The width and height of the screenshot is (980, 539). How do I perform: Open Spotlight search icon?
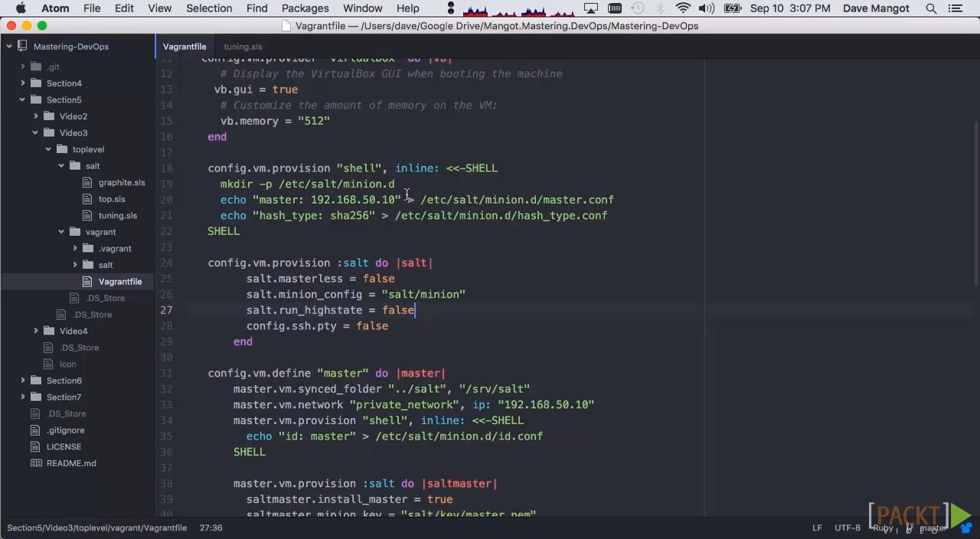(931, 8)
